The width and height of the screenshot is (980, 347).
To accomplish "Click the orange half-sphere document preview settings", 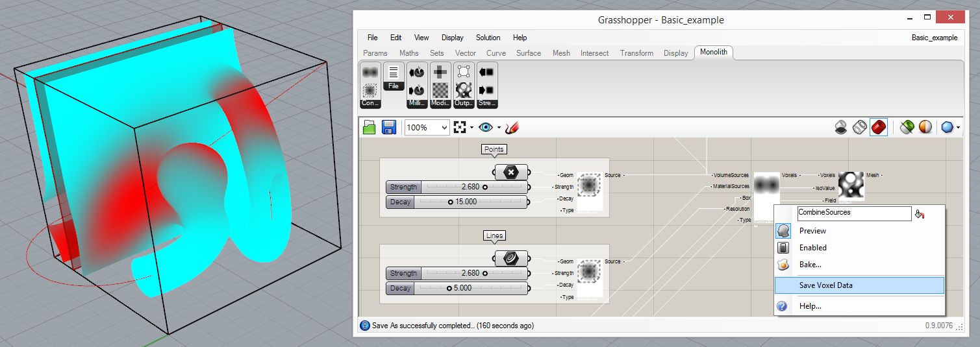I will [926, 127].
